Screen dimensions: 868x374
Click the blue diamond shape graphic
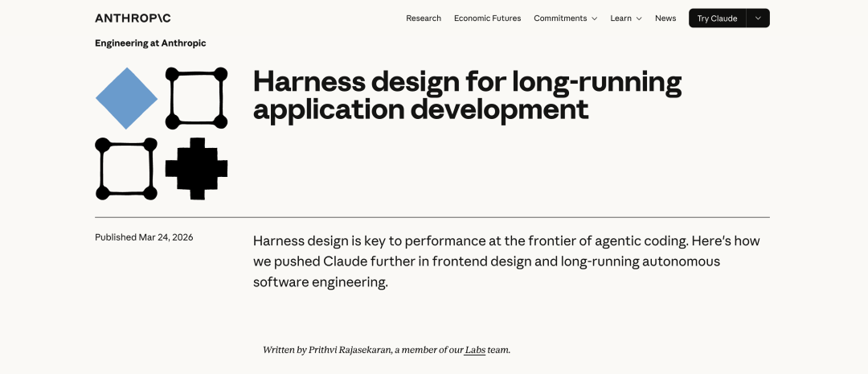coord(126,98)
